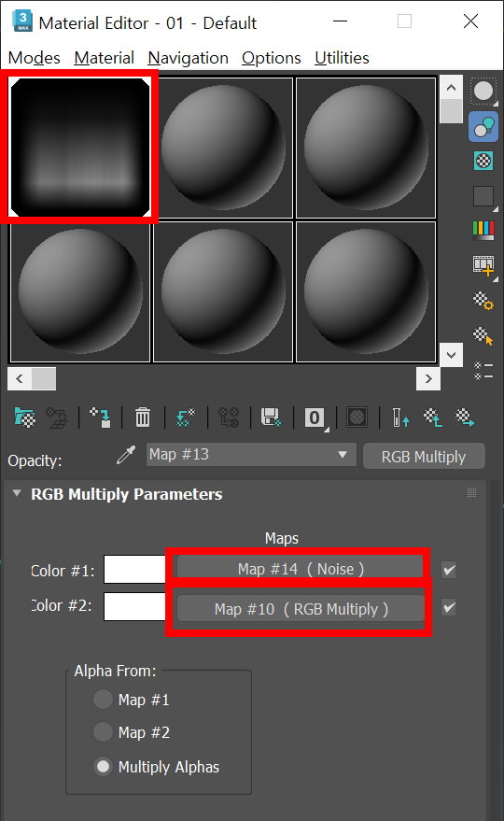
Task: Toggle Show Shaded Material in Viewport
Action: point(357,418)
